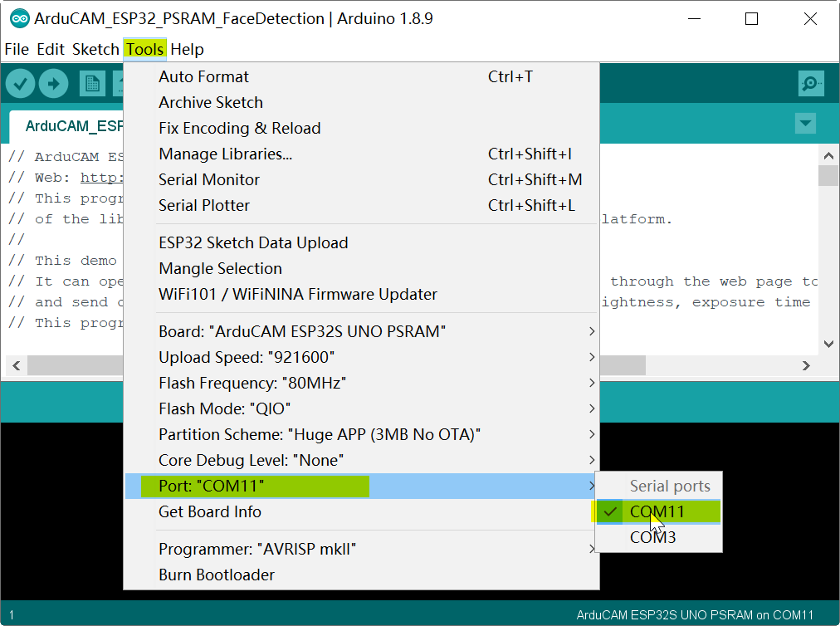Screen dimensions: 840x626
Task: Click the New sketch toolbar icon
Action: pyautogui.click(x=92, y=84)
